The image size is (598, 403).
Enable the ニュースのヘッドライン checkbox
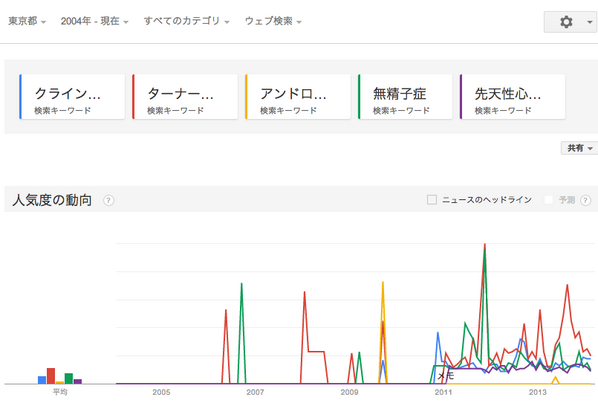point(432,200)
